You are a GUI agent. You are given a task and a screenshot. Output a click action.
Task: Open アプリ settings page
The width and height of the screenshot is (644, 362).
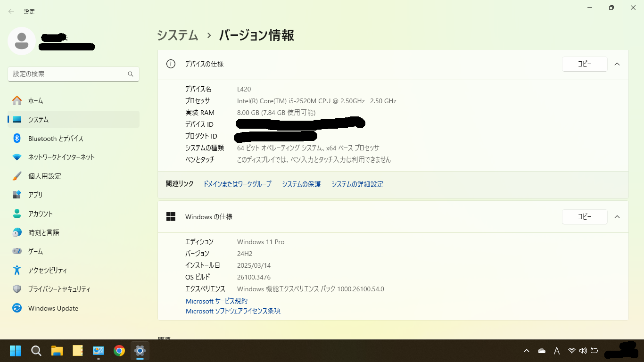pyautogui.click(x=74, y=195)
